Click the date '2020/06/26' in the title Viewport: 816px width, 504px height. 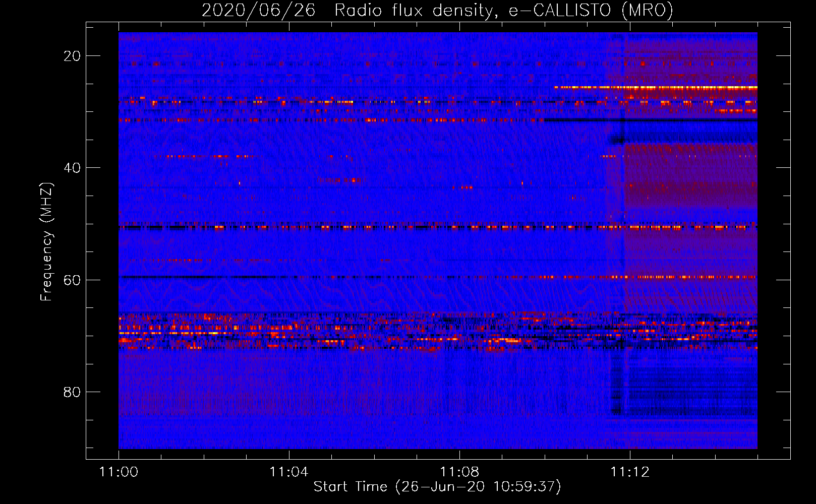click(258, 11)
